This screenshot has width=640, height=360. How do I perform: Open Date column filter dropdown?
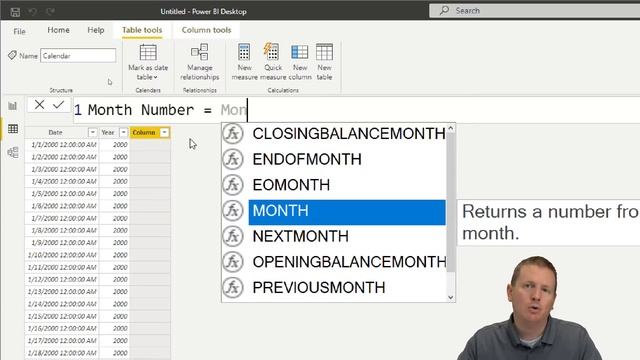pos(92,132)
